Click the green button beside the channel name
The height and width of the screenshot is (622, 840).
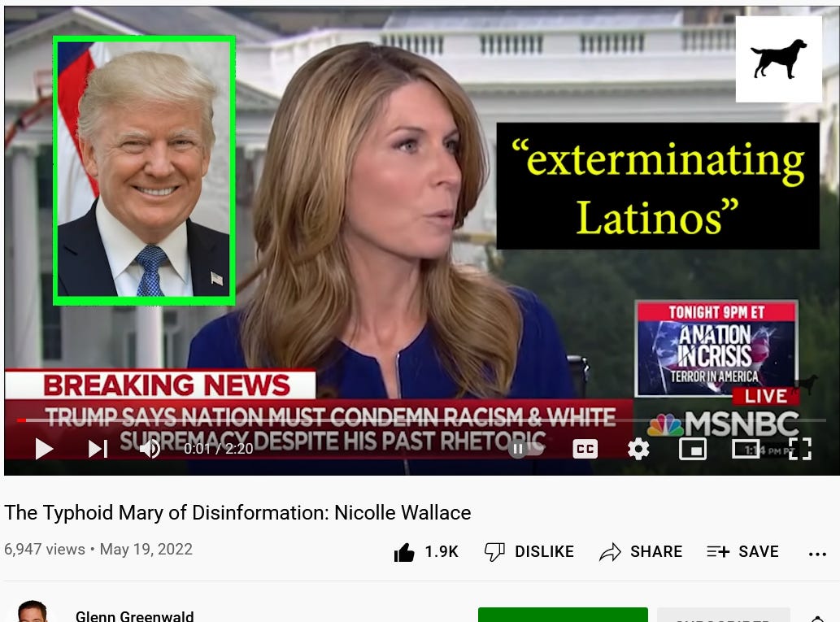pyautogui.click(x=563, y=615)
